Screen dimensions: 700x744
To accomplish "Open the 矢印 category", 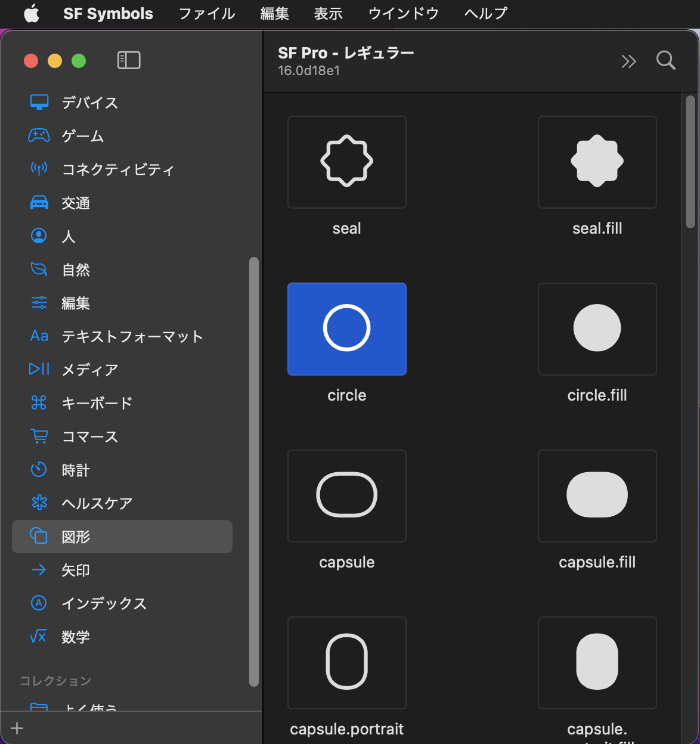I will (x=122, y=570).
